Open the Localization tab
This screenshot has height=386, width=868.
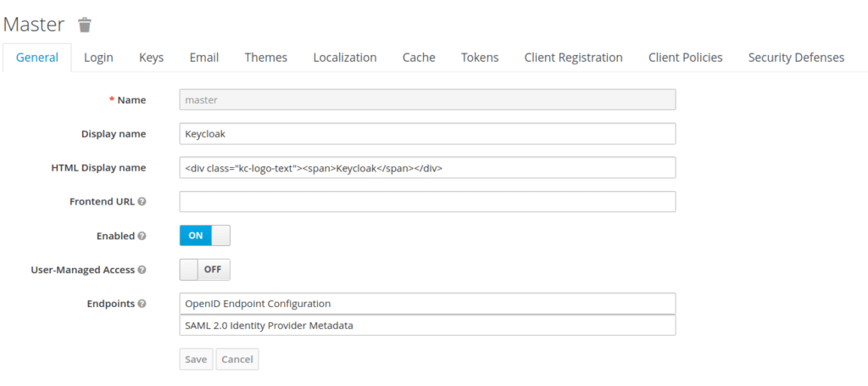345,58
